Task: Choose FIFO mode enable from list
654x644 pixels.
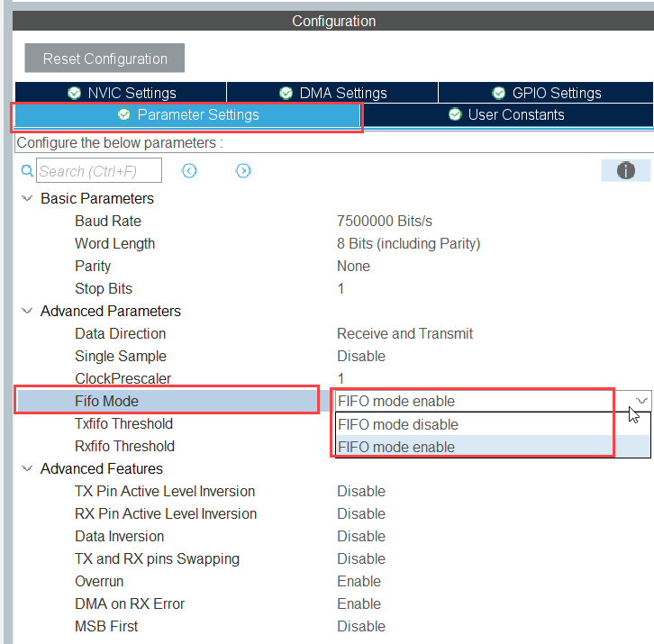Action: pyautogui.click(x=395, y=447)
